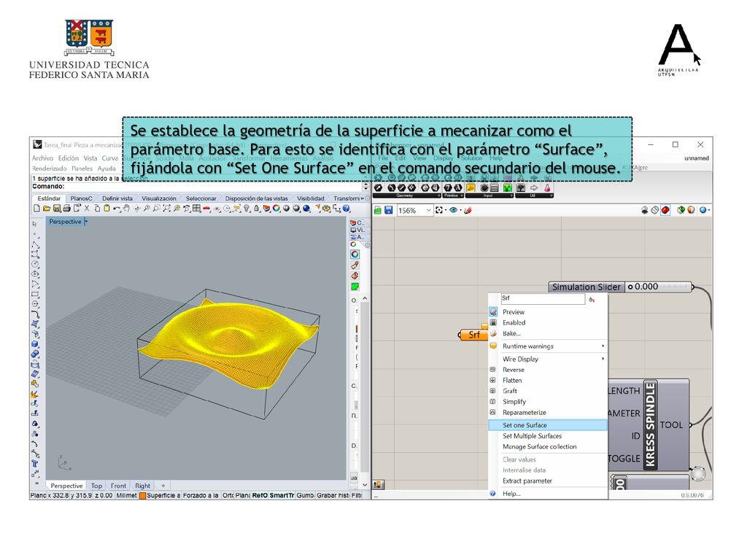The image size is (747, 560).
Task: Save Grasshopper document with blue floppy icon
Action: click(x=388, y=210)
